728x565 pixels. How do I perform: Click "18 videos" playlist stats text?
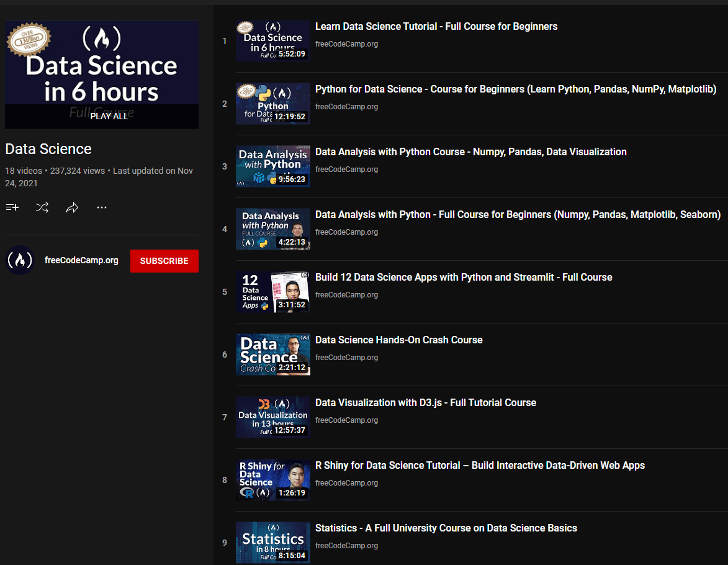point(24,171)
